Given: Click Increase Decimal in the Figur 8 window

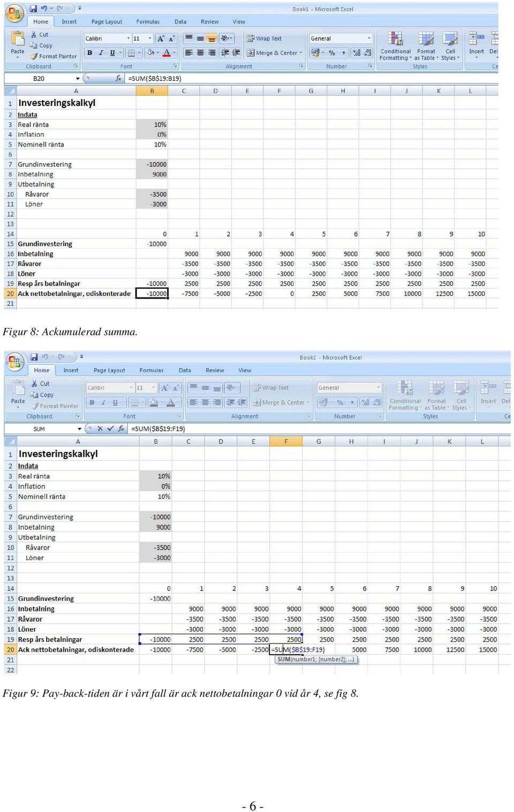Looking at the screenshot, I should pos(357,52).
